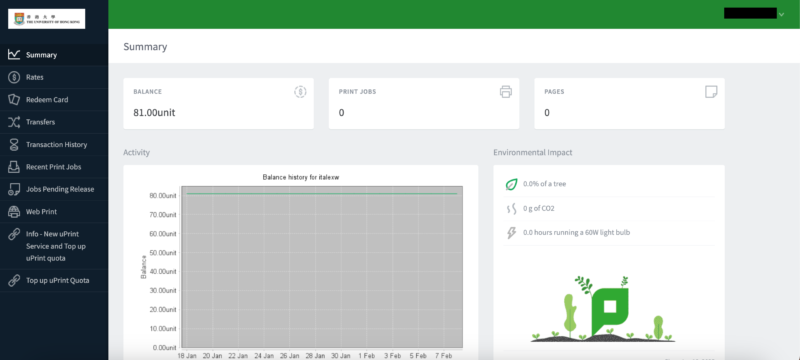
Task: Click the Rates dollar-coin icon
Action: click(x=14, y=77)
